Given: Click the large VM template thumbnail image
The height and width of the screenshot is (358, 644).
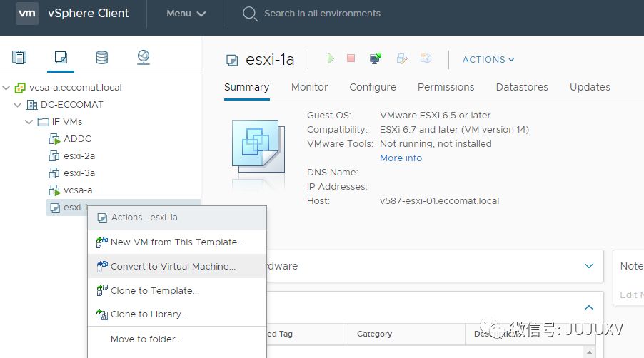Looking at the screenshot, I should [x=258, y=146].
